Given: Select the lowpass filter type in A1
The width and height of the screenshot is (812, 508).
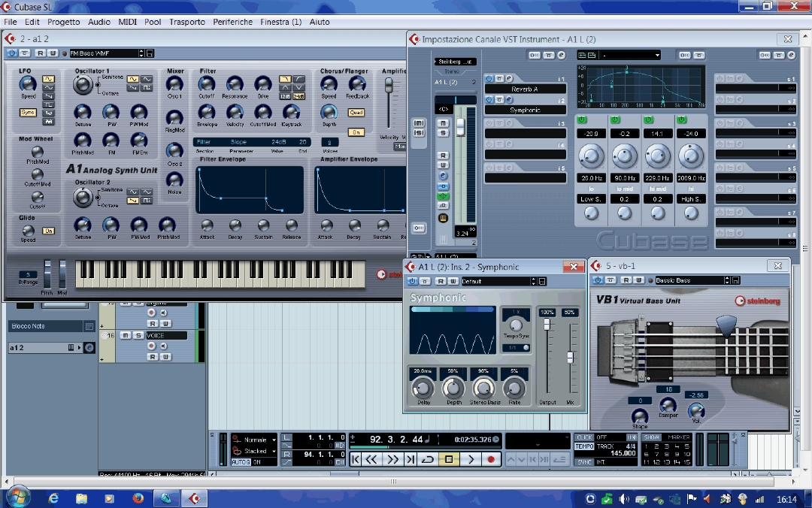Looking at the screenshot, I should 285,79.
